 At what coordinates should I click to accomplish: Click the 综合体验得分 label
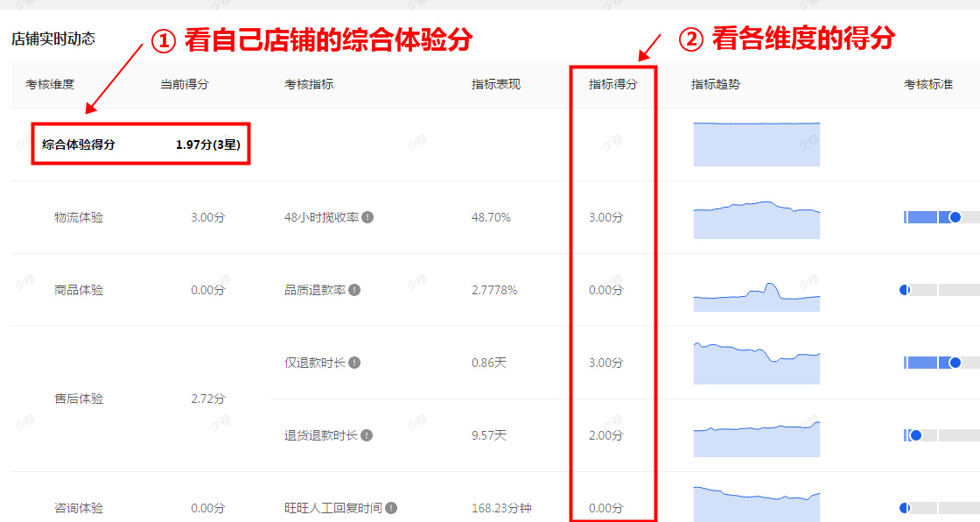79,145
